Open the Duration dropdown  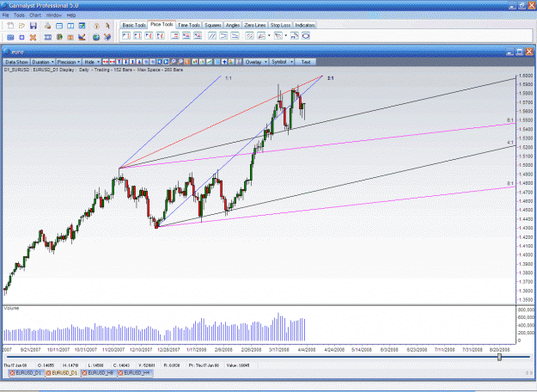[43, 62]
